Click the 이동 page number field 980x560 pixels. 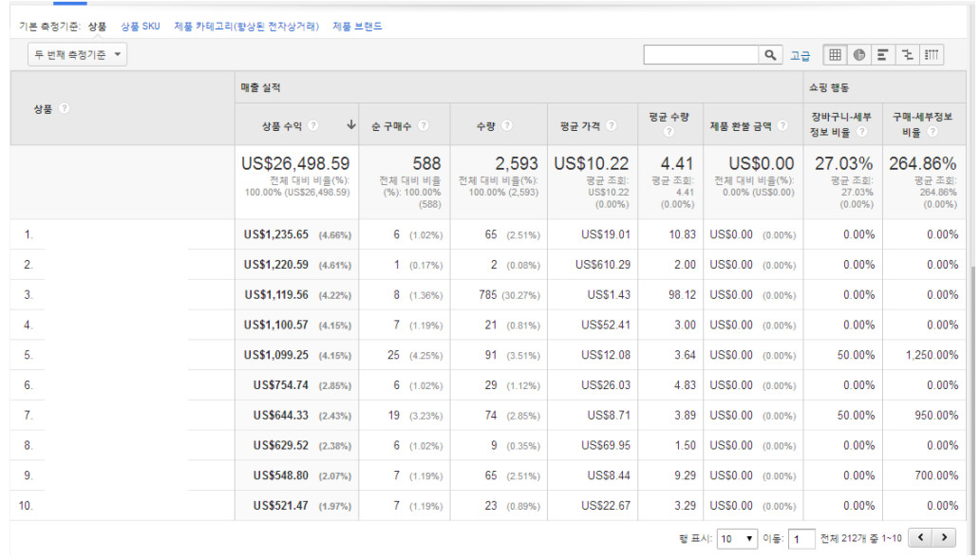point(801,538)
